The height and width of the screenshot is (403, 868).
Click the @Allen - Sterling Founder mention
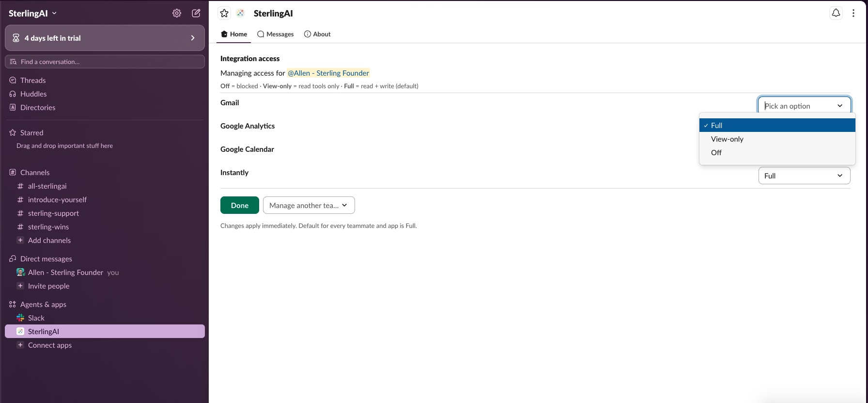coord(328,73)
